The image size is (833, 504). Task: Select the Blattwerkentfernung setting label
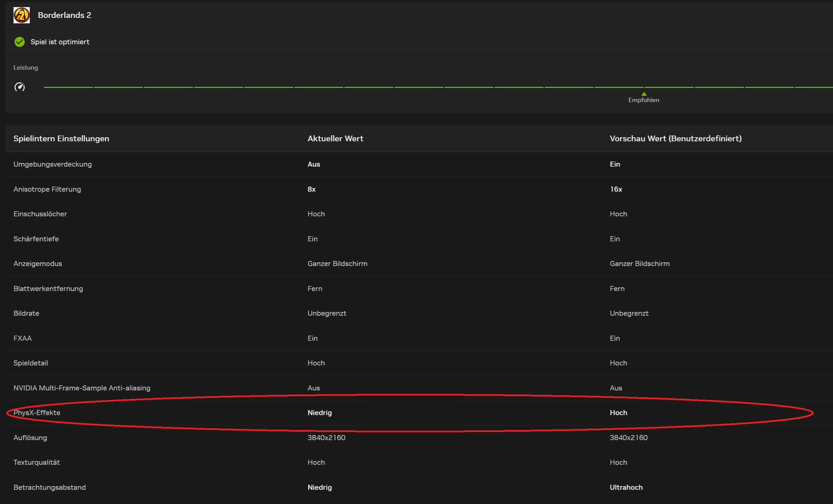[48, 289]
